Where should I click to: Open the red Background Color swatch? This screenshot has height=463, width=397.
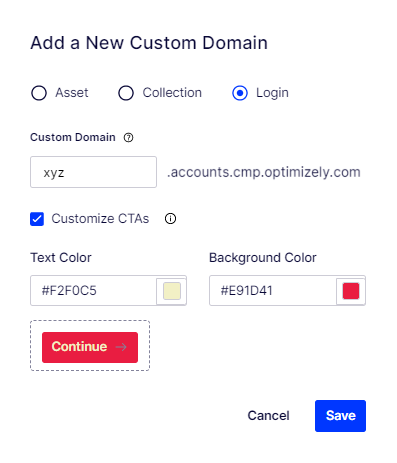[351, 291]
